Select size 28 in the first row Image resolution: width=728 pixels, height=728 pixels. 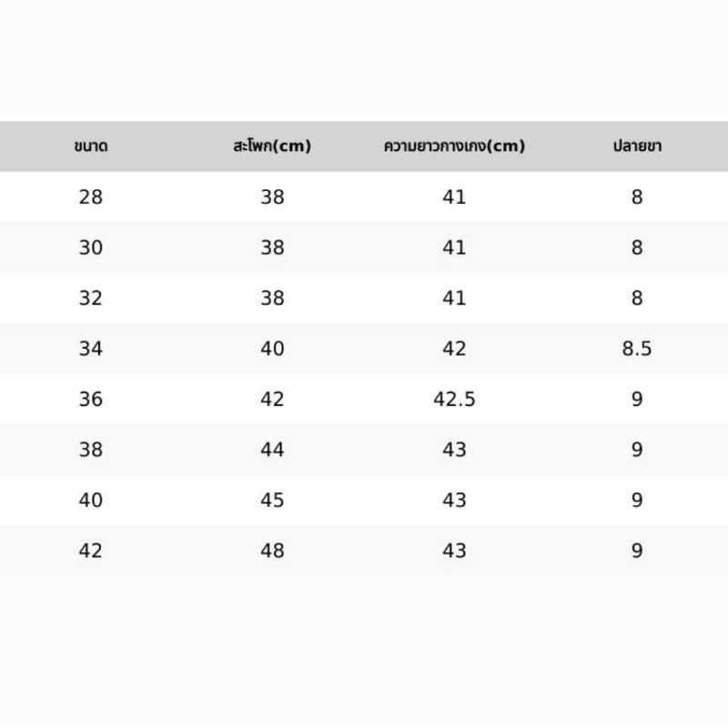90,197
